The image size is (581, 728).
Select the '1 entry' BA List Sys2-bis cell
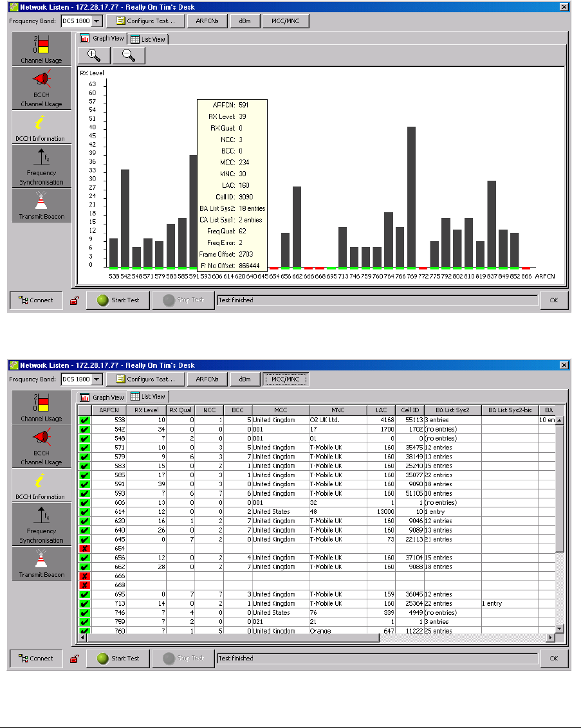510,604
